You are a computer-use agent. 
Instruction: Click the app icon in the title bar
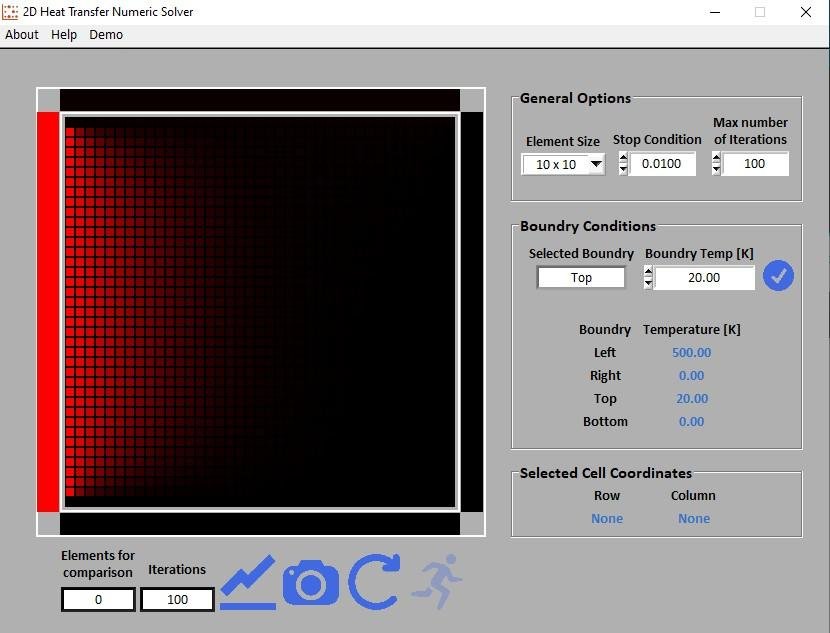click(11, 12)
